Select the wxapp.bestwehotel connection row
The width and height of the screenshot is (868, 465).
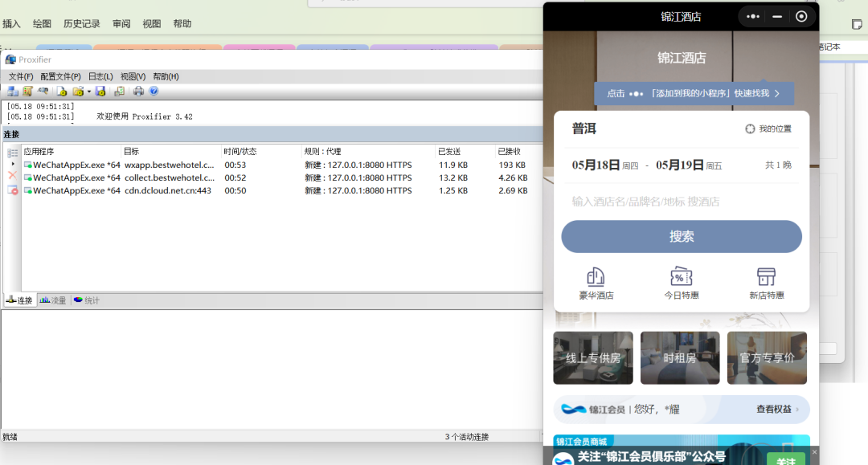[x=282, y=165]
